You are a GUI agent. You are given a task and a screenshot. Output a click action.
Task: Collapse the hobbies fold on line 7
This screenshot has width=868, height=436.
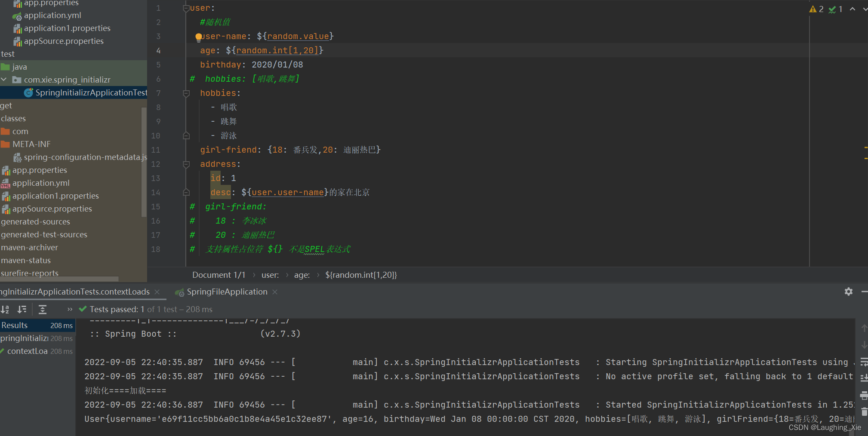186,93
